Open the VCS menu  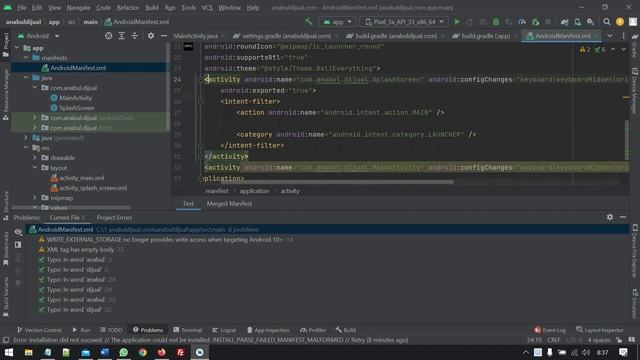[x=207, y=8]
